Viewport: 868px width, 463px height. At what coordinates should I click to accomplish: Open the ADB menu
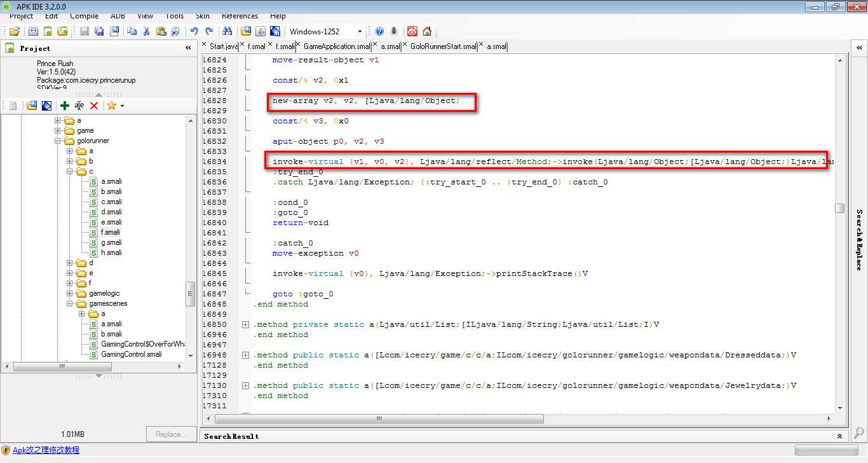(118, 16)
